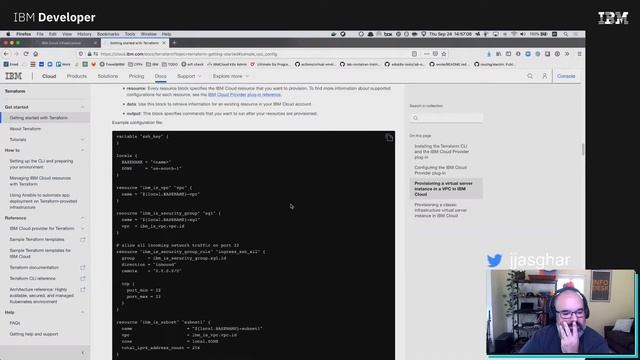The height and width of the screenshot is (360, 640).
Task: Open Setting up the CLI sidebar link
Action: point(41,164)
